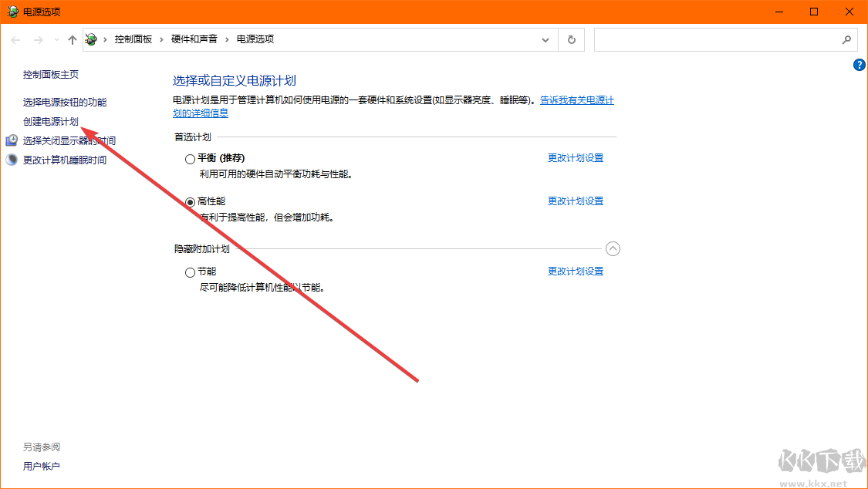Select the 高性能 power plan
The width and height of the screenshot is (868, 489).
[x=190, y=201]
